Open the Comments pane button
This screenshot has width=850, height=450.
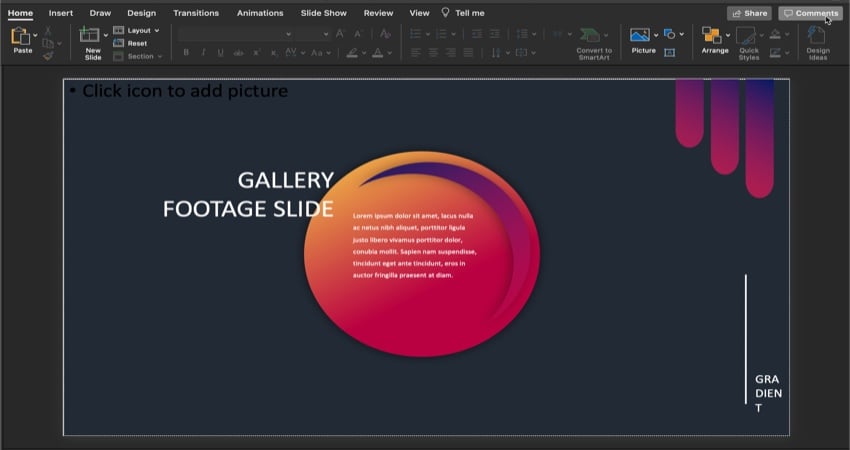point(810,13)
